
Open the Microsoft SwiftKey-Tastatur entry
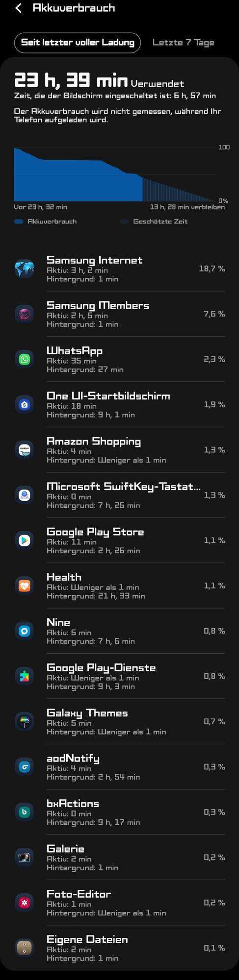(x=119, y=495)
